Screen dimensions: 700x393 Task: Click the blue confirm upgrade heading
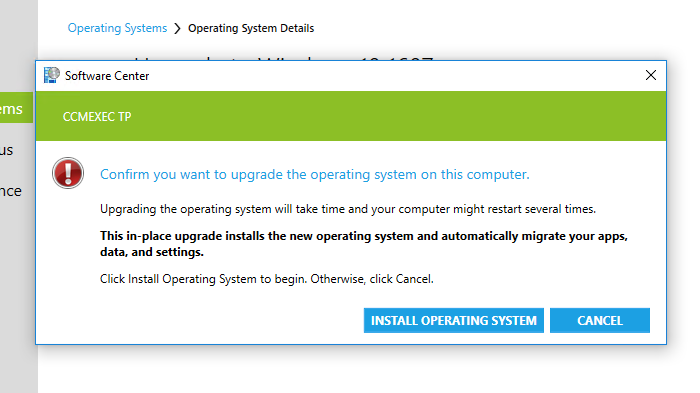[315, 174]
